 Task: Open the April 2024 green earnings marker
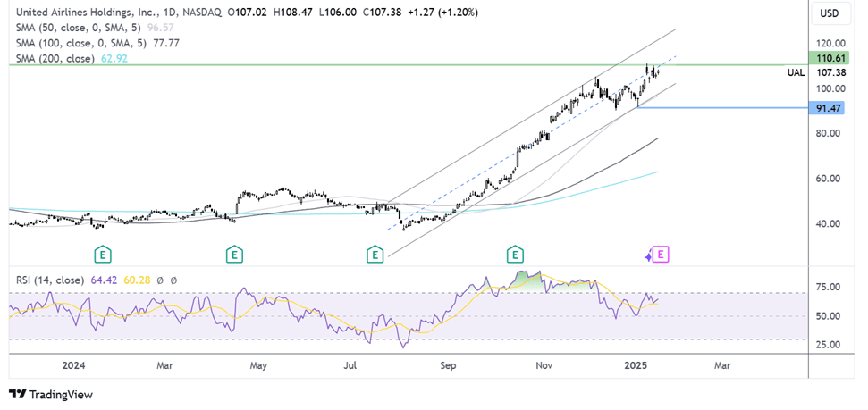coord(234,255)
